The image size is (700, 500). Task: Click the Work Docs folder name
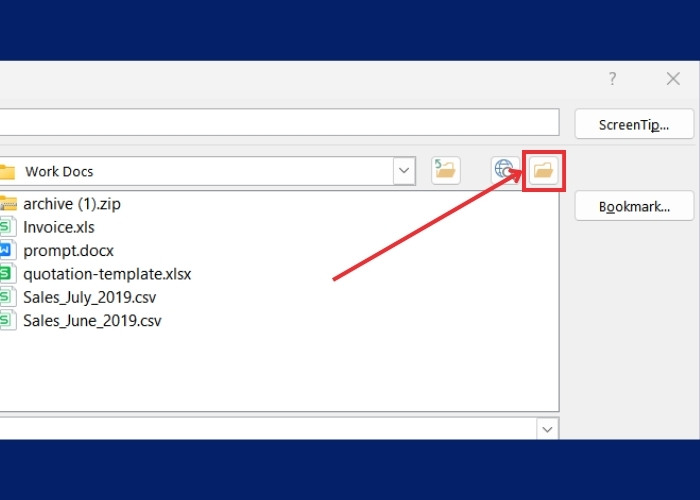(x=59, y=171)
